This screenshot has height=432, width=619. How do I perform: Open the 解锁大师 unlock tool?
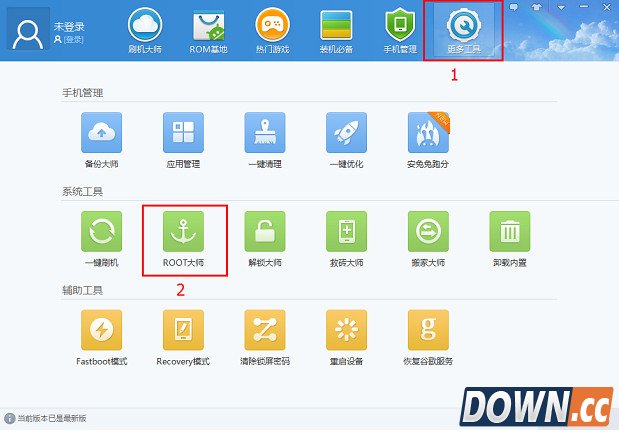click(x=265, y=233)
